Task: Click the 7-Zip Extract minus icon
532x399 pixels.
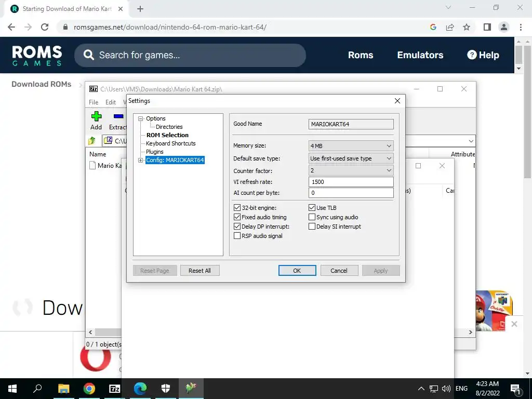Action: (x=118, y=116)
